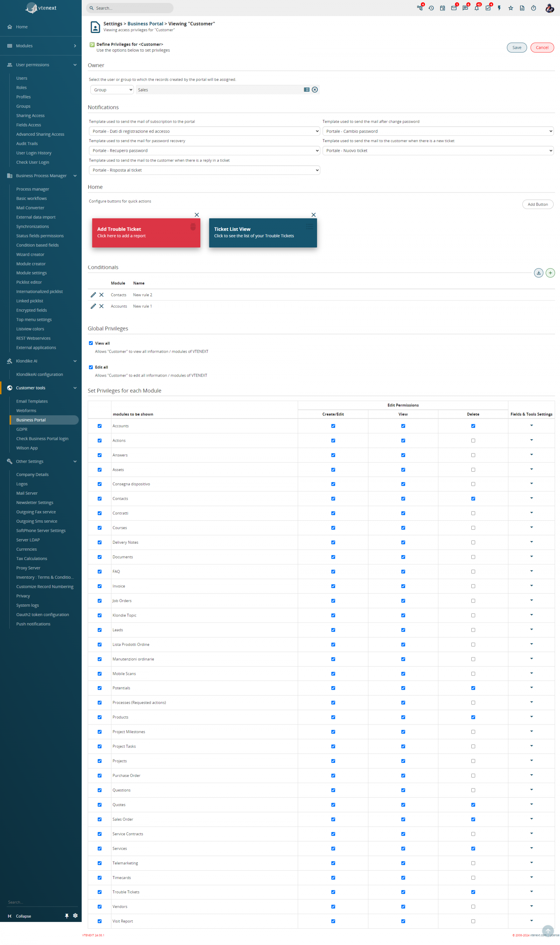Open the chat messages icon
Viewport: 560px width, 945px height.
tap(465, 8)
